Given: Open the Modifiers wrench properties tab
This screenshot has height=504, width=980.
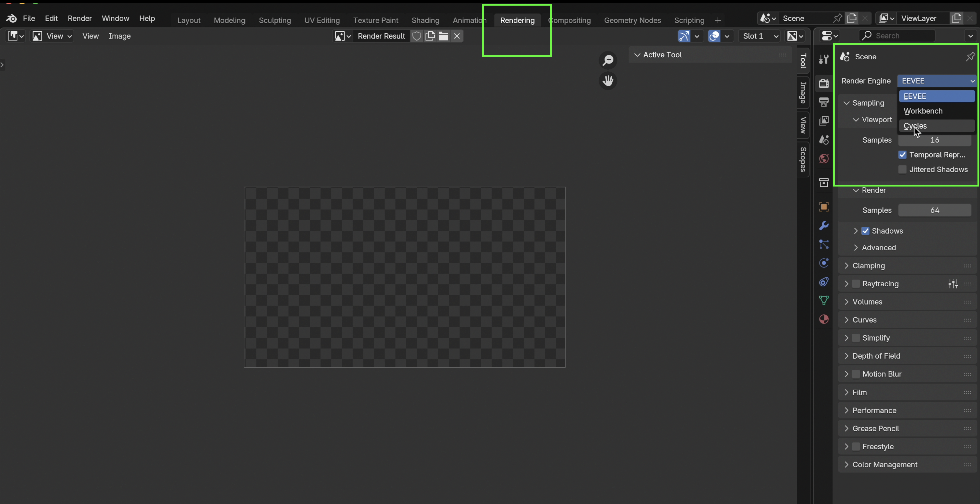Looking at the screenshot, I should tap(824, 226).
